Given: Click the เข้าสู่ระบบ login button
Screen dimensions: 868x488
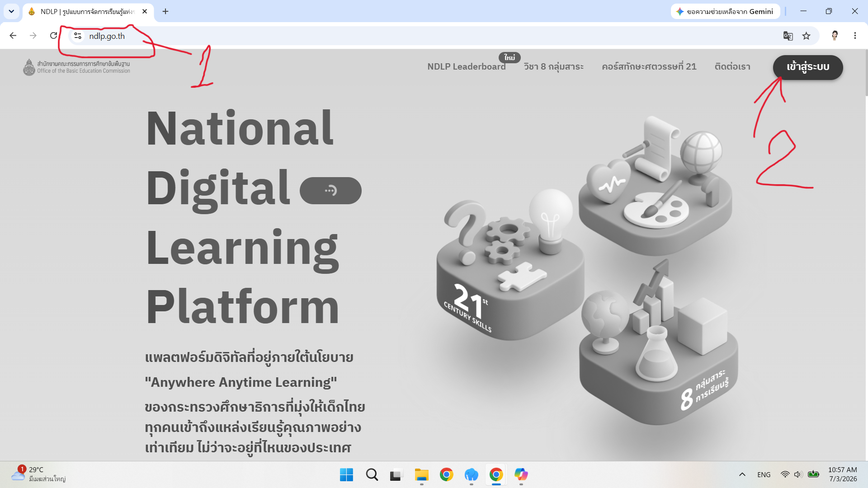Looking at the screenshot, I should coord(808,67).
